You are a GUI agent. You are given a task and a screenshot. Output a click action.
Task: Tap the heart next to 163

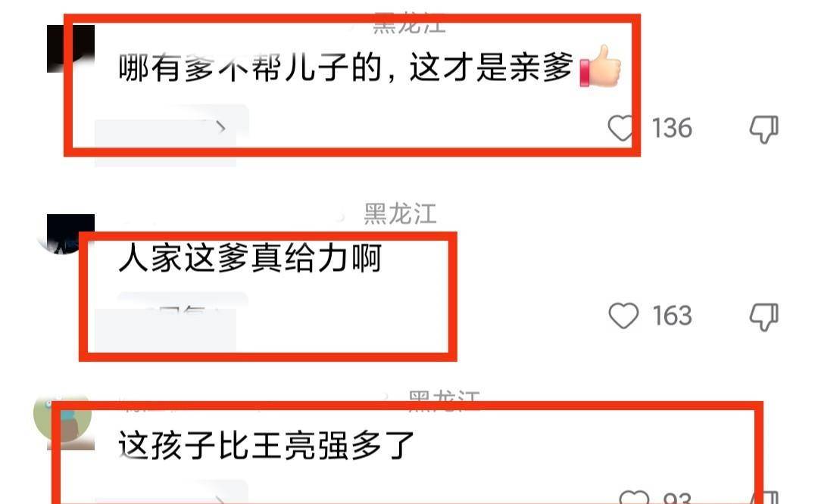pos(623,316)
